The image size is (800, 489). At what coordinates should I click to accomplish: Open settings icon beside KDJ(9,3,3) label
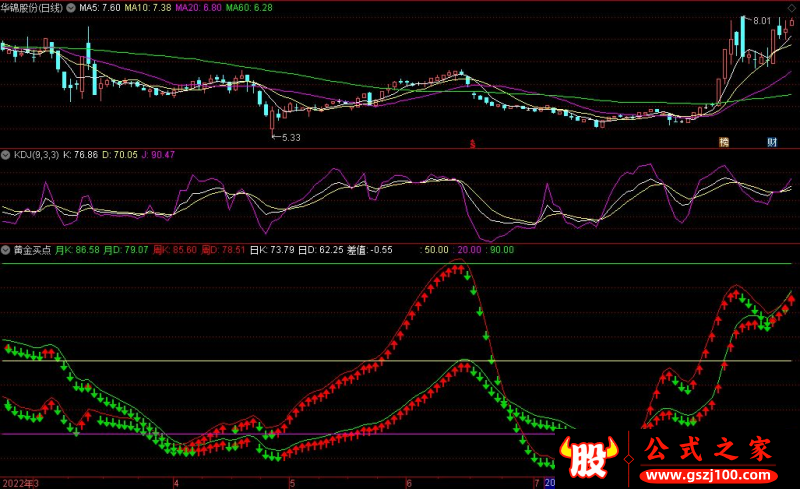pyautogui.click(x=6, y=155)
